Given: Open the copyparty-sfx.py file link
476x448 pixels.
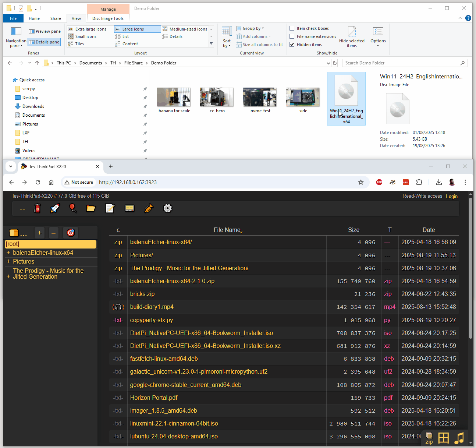Looking at the screenshot, I should [x=151, y=320].
